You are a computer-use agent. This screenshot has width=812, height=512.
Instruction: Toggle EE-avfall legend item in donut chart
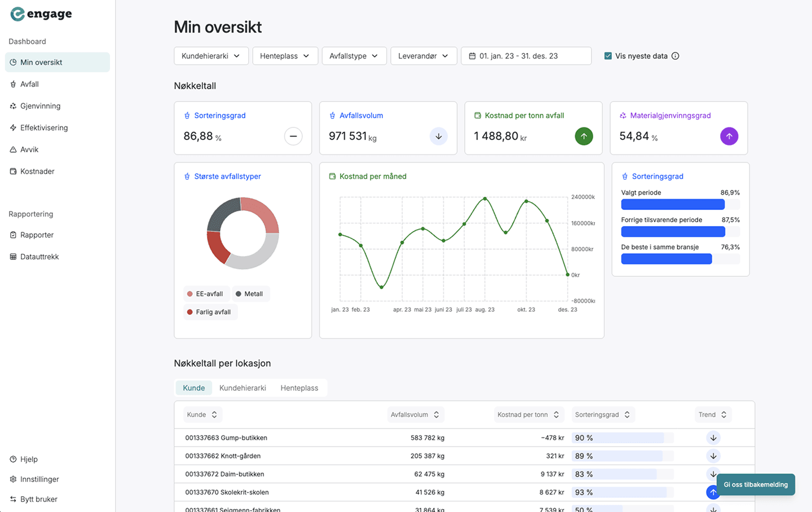pos(205,294)
